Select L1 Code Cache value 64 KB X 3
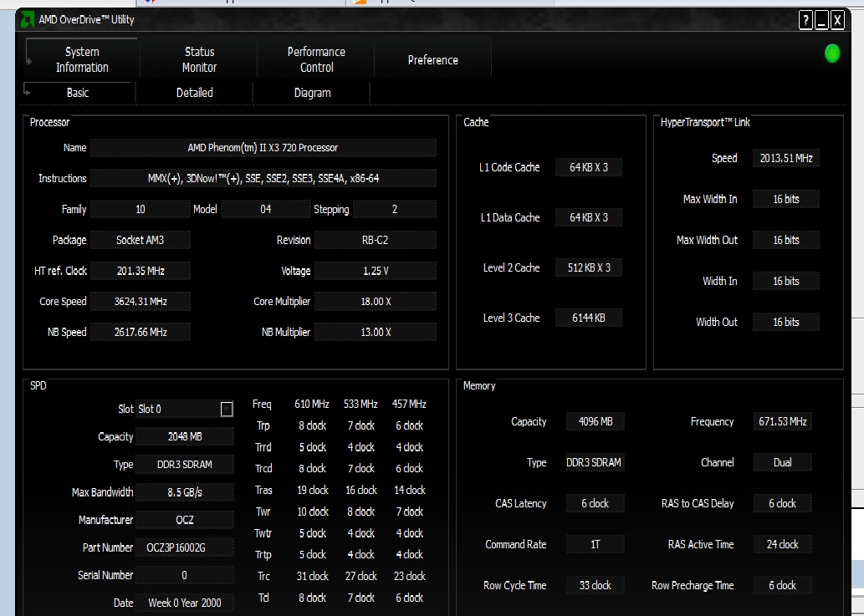Screen dimensions: 864x616 pyautogui.click(x=589, y=167)
